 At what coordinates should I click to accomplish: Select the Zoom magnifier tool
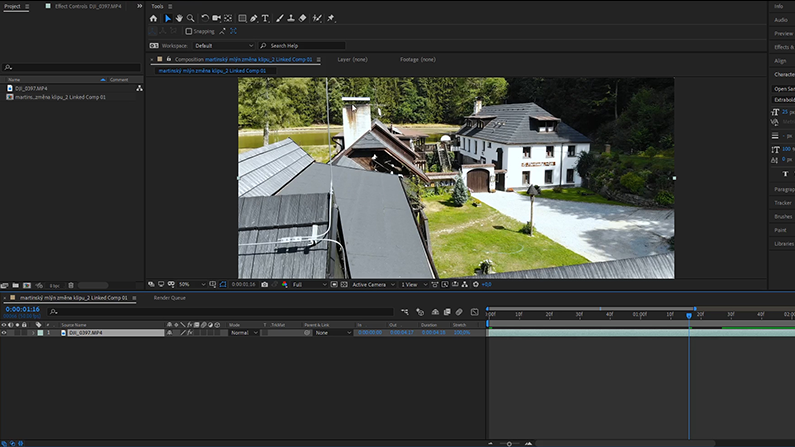(x=191, y=18)
